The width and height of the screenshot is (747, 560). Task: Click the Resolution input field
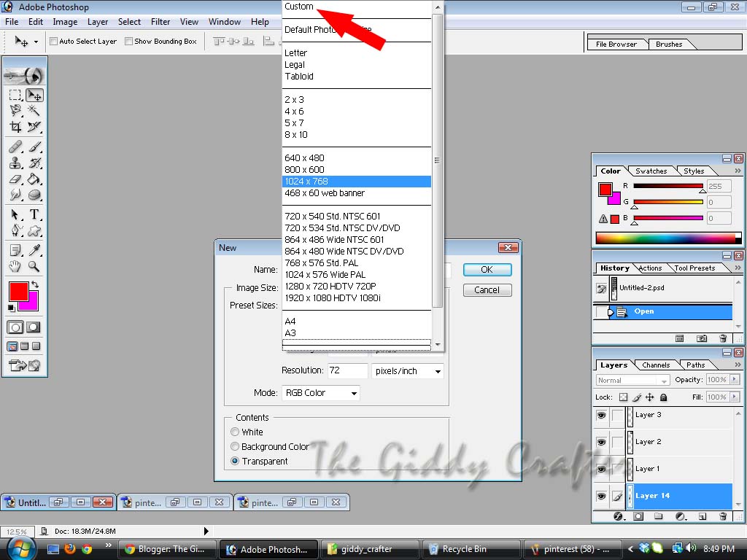tap(347, 371)
